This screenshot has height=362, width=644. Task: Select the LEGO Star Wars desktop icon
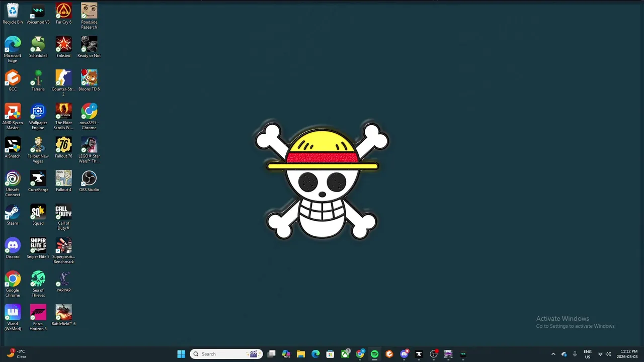click(89, 150)
